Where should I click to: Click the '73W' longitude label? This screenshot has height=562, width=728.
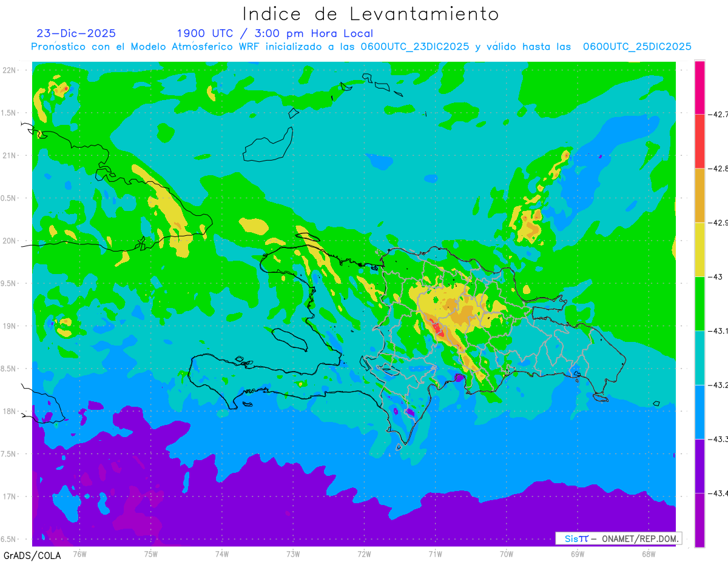click(293, 554)
